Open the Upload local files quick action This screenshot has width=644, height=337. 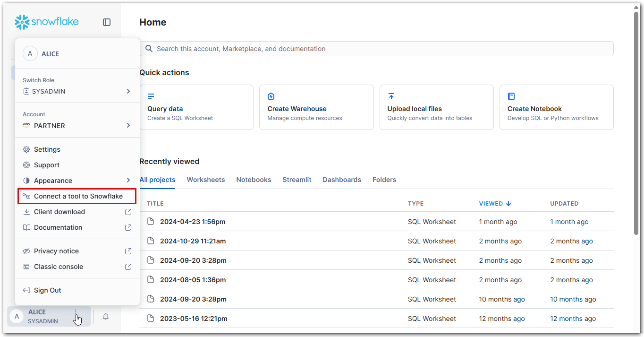tap(437, 107)
